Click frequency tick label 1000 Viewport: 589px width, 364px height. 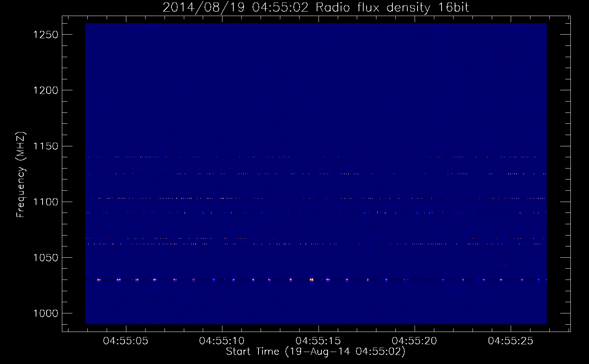coord(46,313)
